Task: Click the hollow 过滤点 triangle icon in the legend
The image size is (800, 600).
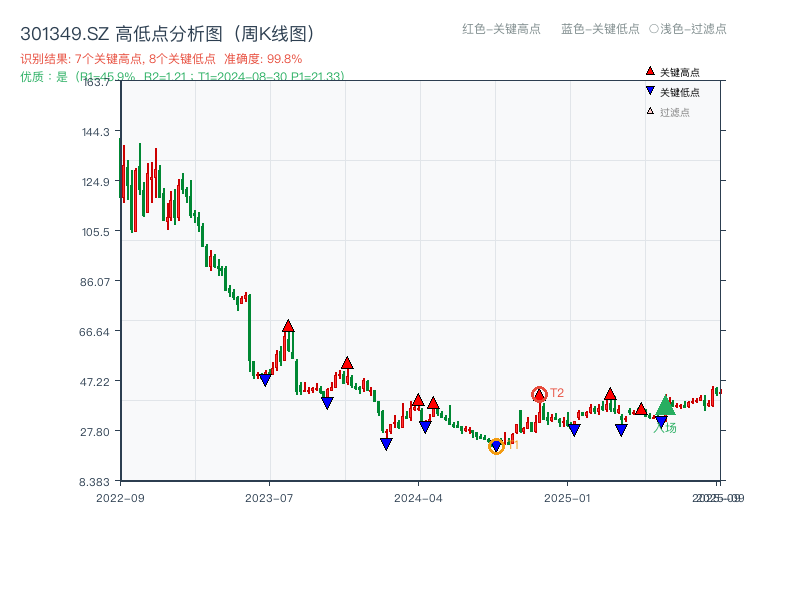Action: tap(649, 110)
